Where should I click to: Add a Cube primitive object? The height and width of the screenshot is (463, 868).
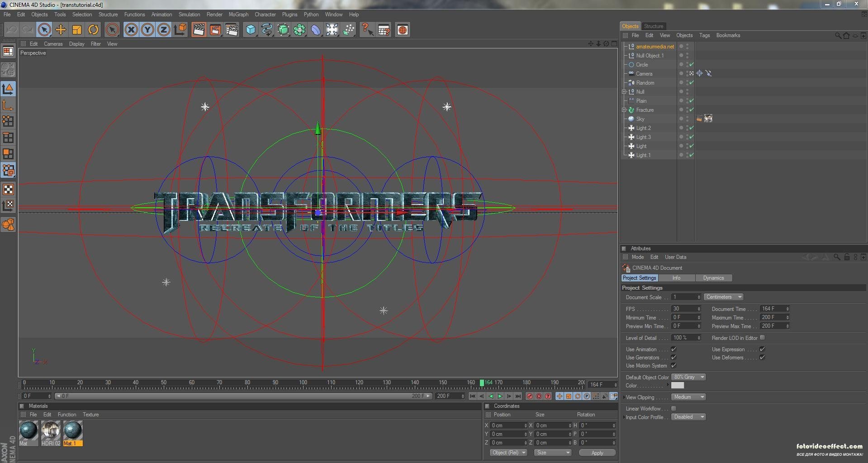coord(251,30)
